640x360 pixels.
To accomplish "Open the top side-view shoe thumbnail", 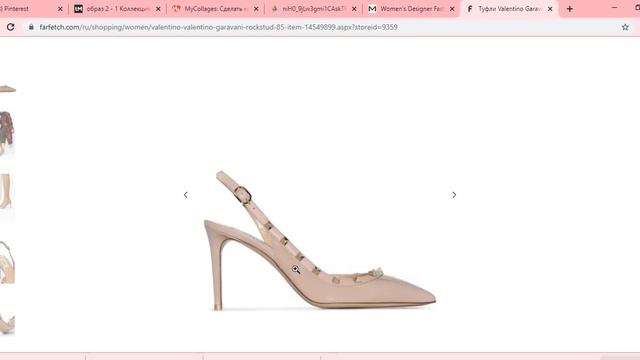I will tap(8, 89).
